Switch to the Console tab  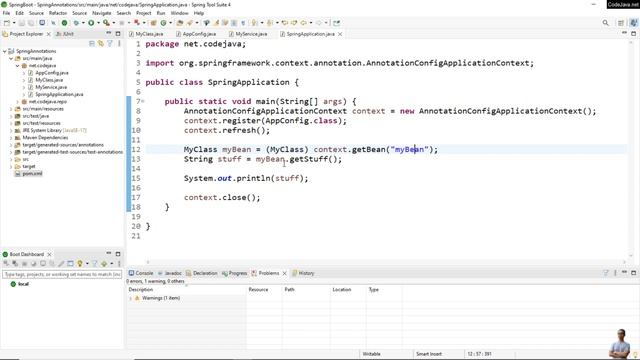pyautogui.click(x=141, y=273)
